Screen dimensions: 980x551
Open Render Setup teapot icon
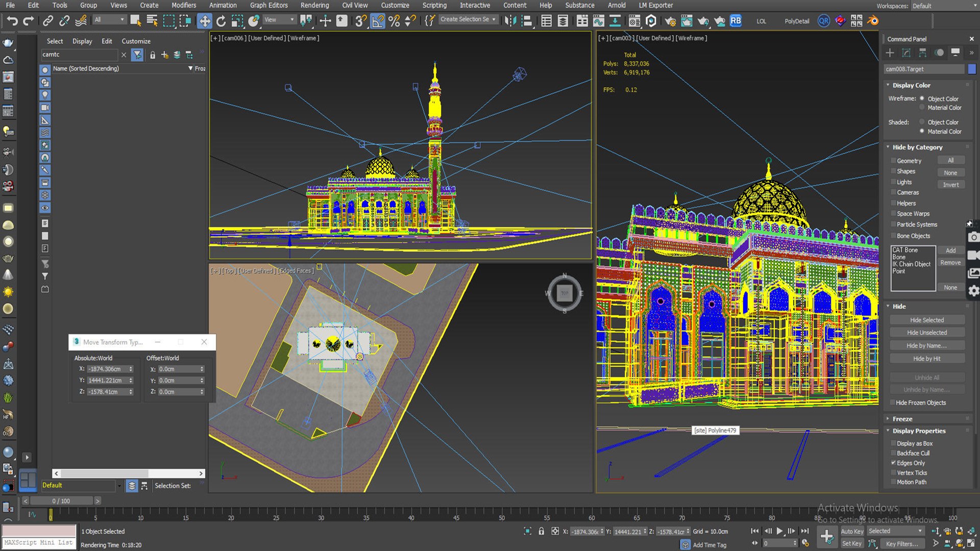[670, 21]
